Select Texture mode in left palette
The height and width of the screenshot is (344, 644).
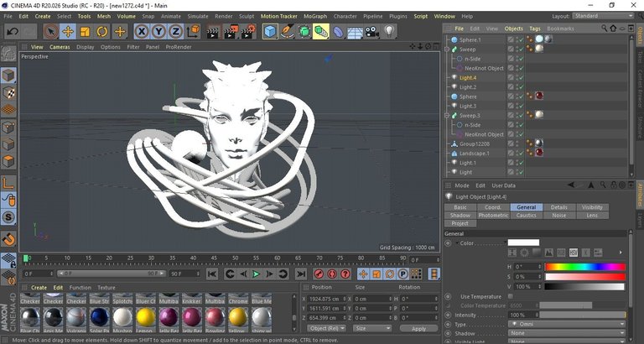[8, 93]
